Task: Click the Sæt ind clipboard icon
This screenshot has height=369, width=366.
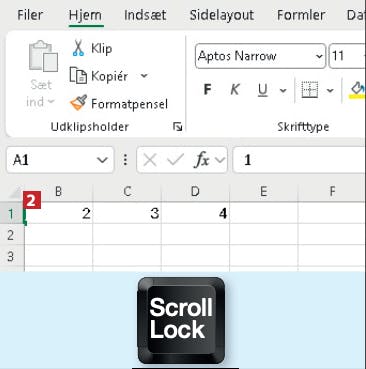Action: pos(43,56)
